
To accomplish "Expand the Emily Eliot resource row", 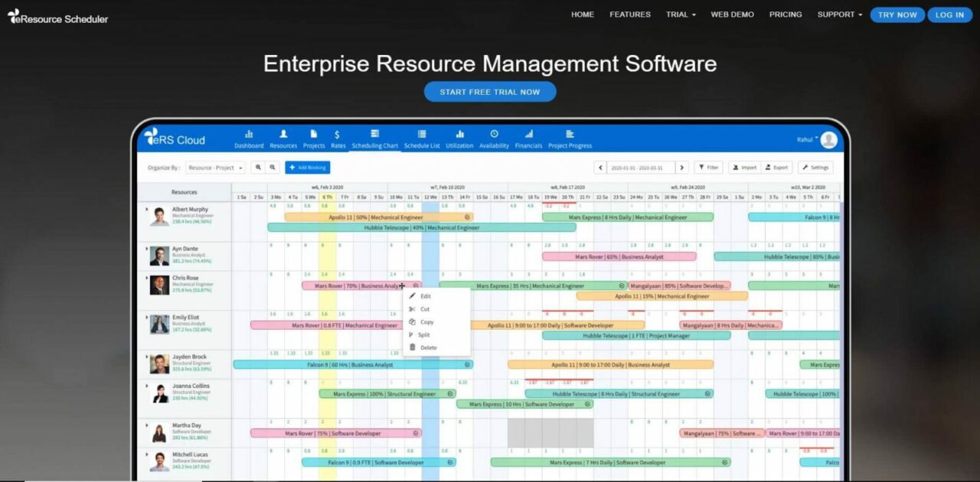I will (x=145, y=317).
